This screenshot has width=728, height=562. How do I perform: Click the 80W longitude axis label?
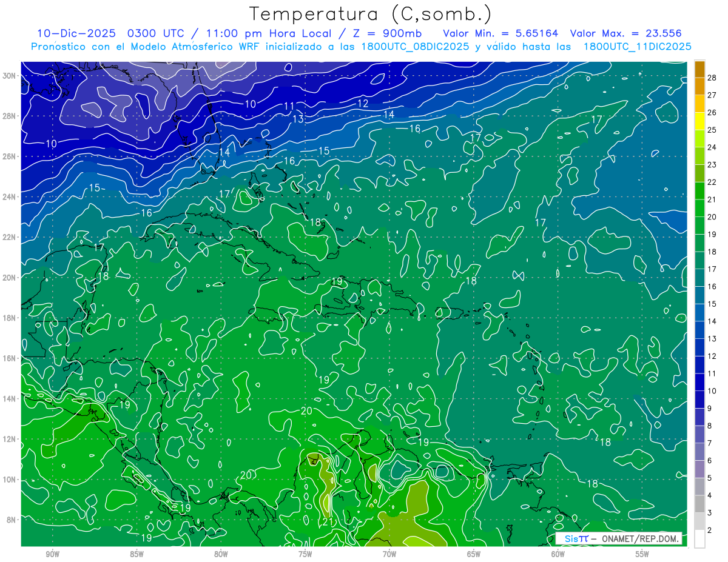pos(221,554)
